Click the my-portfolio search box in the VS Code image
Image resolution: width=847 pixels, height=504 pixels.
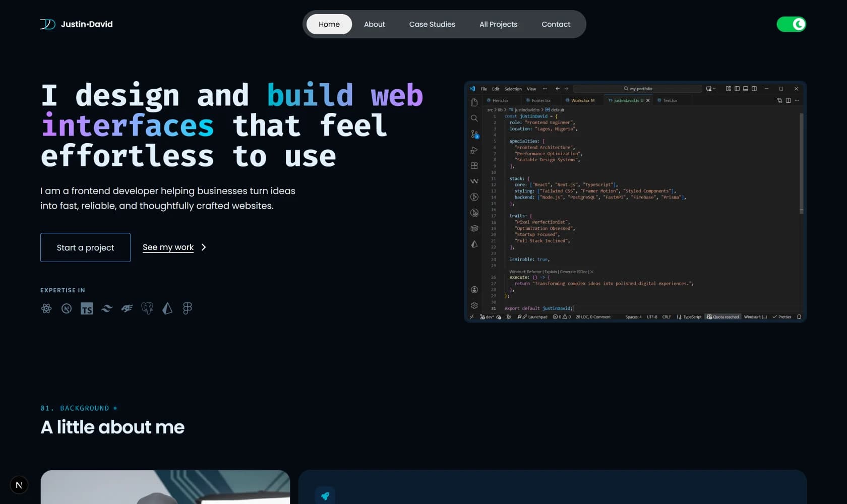coord(638,89)
